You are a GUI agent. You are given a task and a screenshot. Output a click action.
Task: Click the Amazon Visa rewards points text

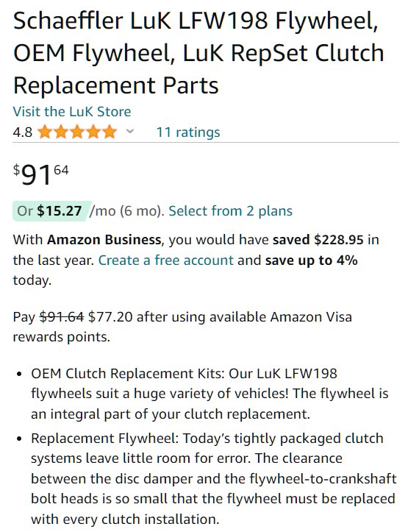(182, 327)
